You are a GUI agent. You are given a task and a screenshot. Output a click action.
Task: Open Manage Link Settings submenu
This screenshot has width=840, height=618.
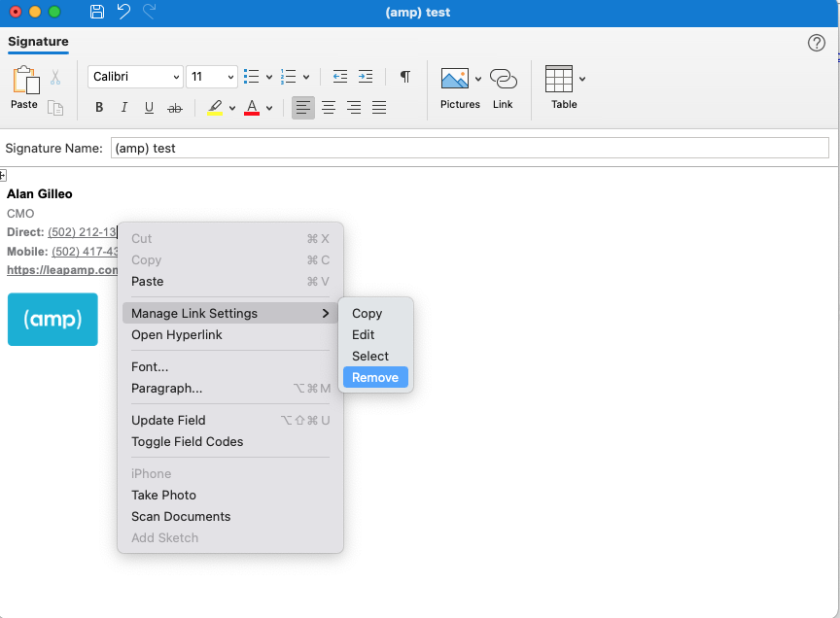(229, 313)
